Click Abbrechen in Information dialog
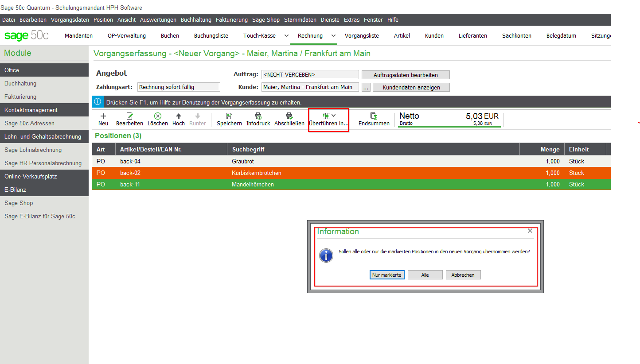Screen dimensions: 640x364 pyautogui.click(x=463, y=275)
